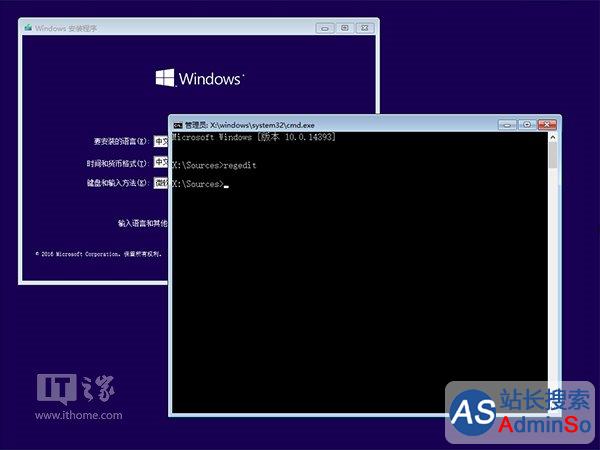
Task: Click the Microsoft Windows version 10.0.14393 line
Action: click(x=254, y=137)
